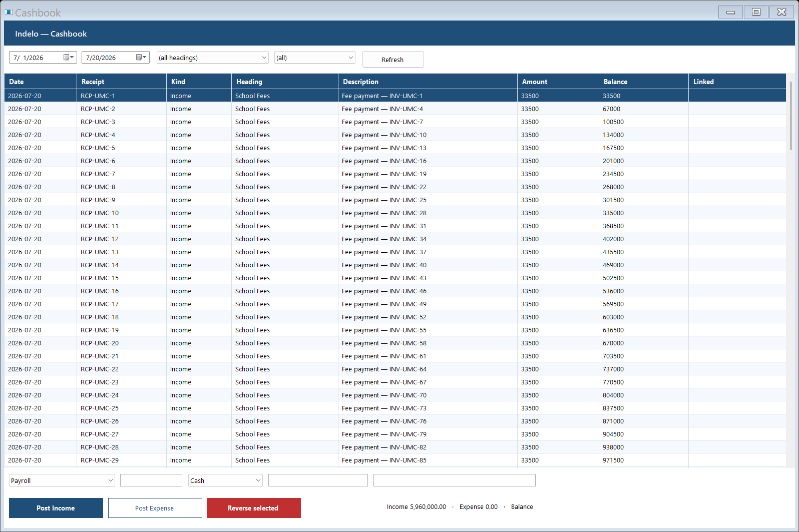799x532 pixels.
Task: Click the balance value 134000
Action: [x=613, y=135]
